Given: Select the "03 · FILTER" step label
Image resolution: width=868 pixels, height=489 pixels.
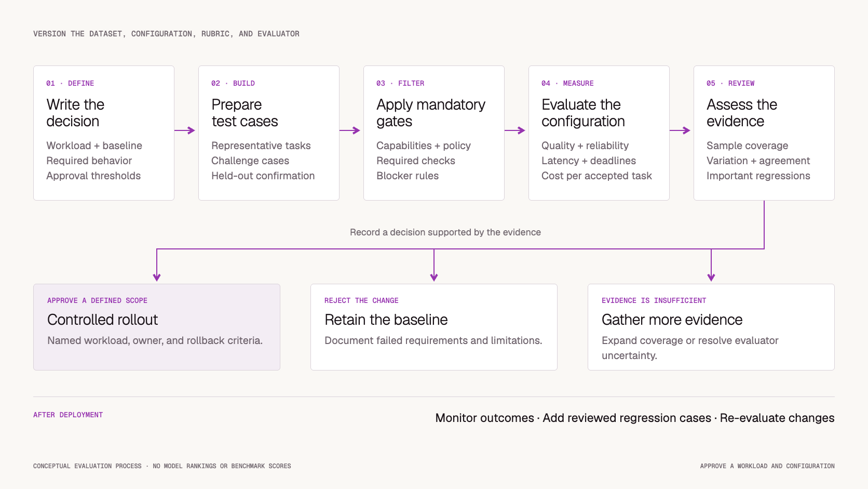Looking at the screenshot, I should coord(400,83).
